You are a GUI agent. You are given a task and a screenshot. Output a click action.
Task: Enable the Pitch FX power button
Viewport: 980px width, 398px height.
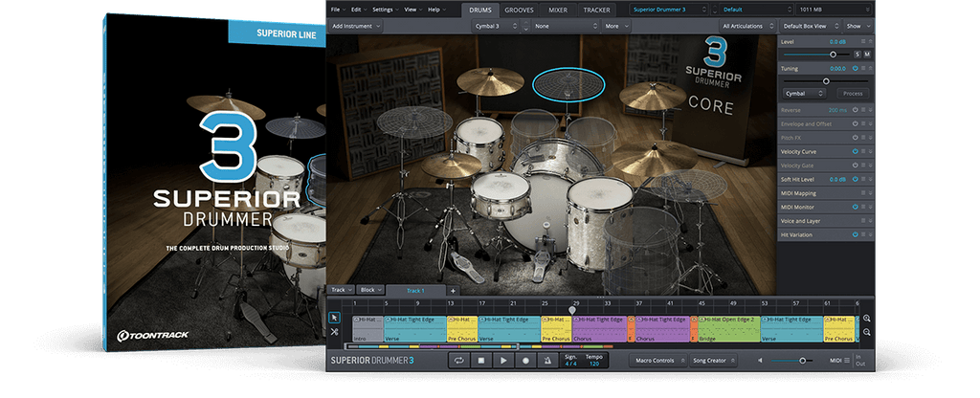(x=855, y=138)
